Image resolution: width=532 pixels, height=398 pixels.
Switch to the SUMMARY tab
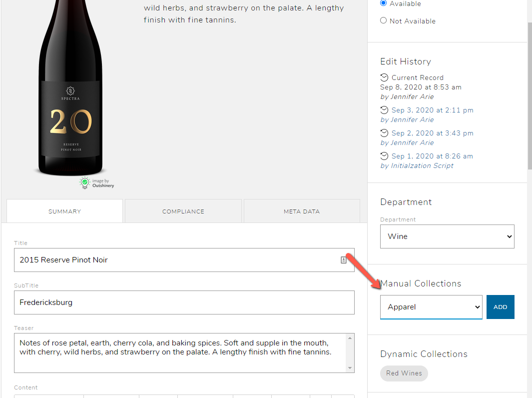tap(64, 211)
